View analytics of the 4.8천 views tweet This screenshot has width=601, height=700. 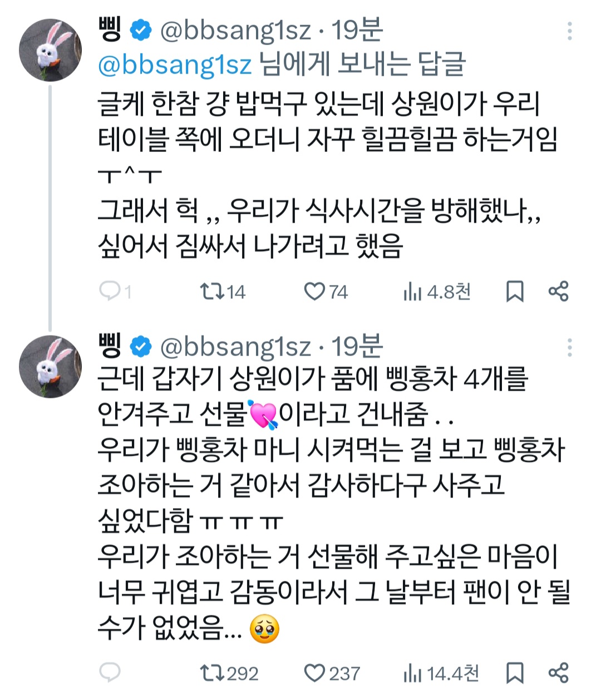coord(412,291)
